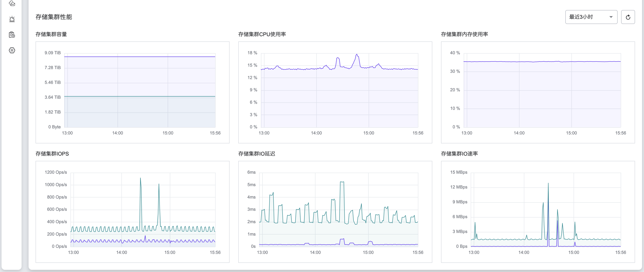Viewport: 644px width, 272px height.
Task: Click the 存储集群CPU使用率 chart title
Action: (x=262, y=34)
